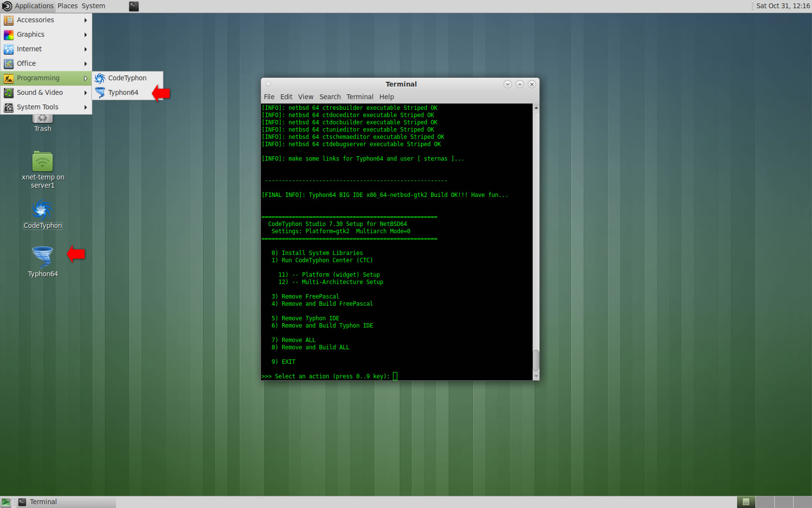Click the terminal input cursor at prompt
Screen dimensions: 812x508
(x=395, y=376)
